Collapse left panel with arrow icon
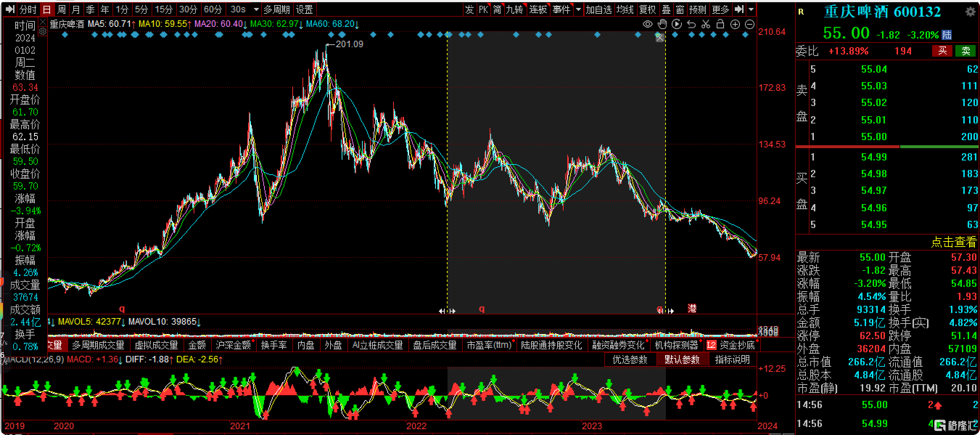980x435 pixels. pyautogui.click(x=10, y=9)
